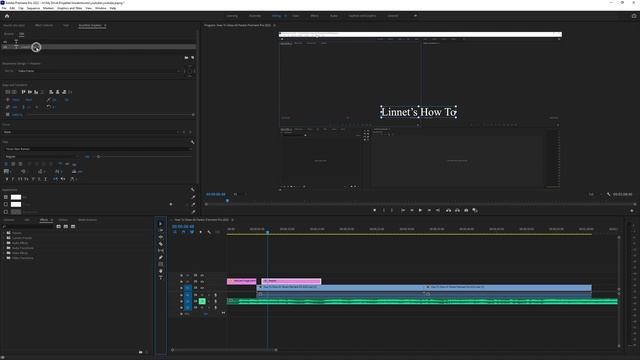This screenshot has height=360, width=640.
Task: Select the Razor tool
Action: 160,244
